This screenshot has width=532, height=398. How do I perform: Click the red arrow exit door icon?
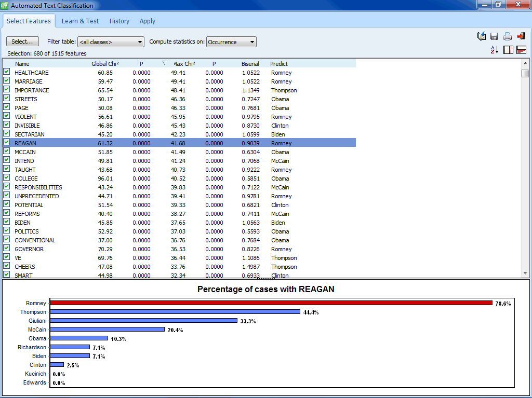pyautogui.click(x=521, y=36)
